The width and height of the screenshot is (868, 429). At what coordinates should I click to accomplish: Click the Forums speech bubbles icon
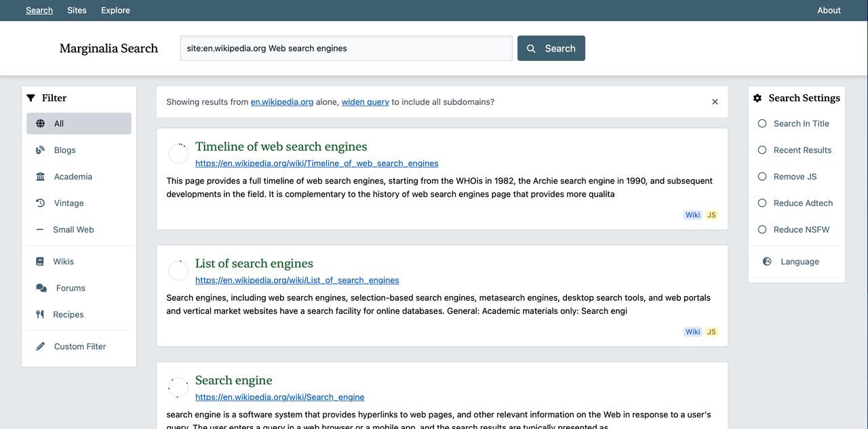coord(41,288)
